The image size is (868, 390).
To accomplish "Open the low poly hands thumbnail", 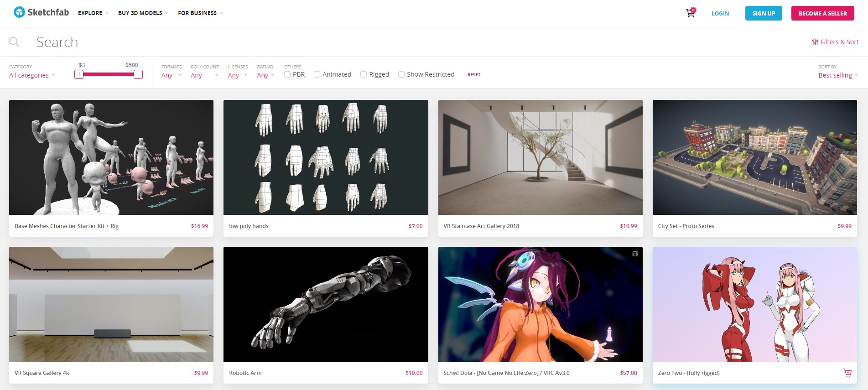I will coord(326,157).
